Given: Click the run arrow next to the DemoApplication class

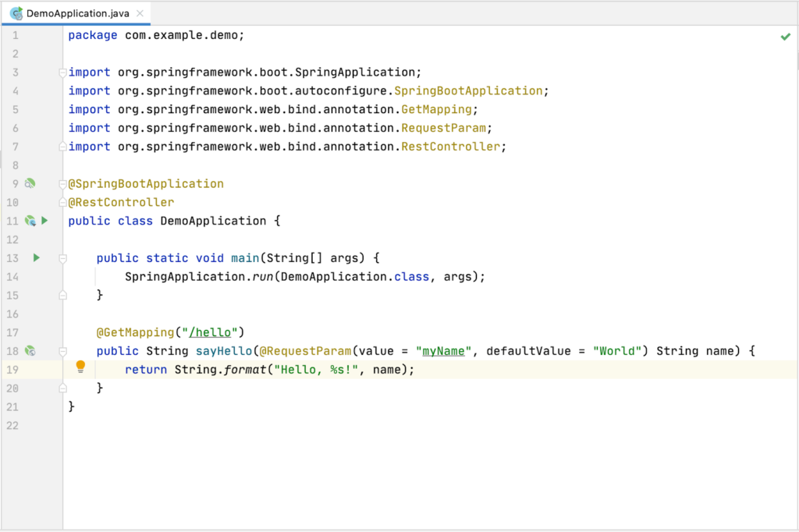Looking at the screenshot, I should click(x=44, y=221).
